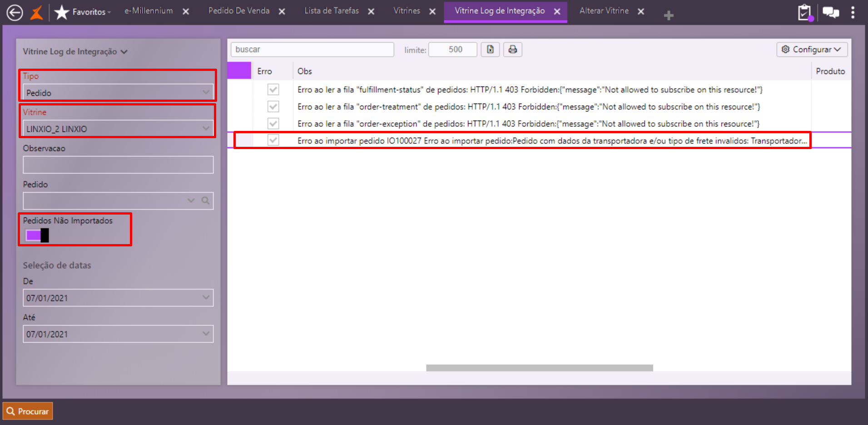Expand the Pedido field dropdown arrow
The width and height of the screenshot is (868, 425).
click(x=191, y=200)
